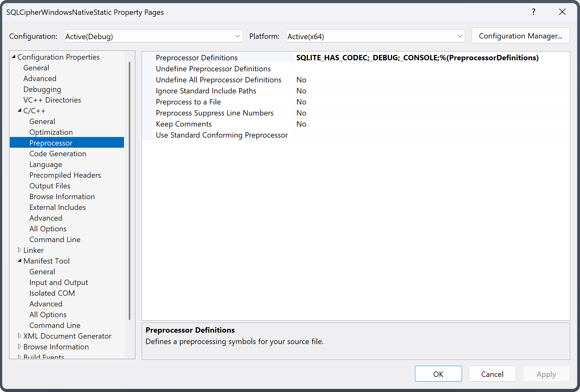Close the Property Pages dialog

coord(562,12)
